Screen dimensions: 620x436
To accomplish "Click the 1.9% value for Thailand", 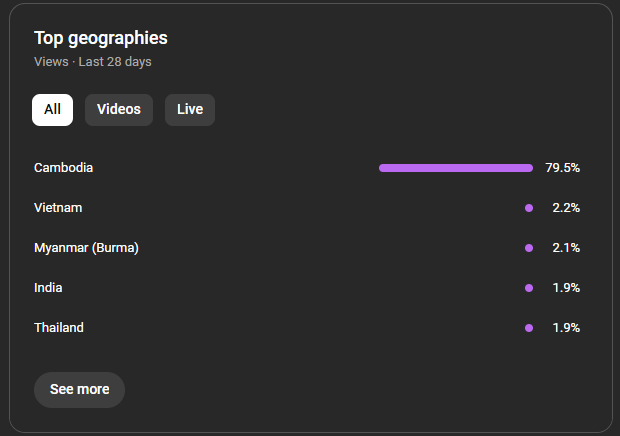I will [566, 328].
